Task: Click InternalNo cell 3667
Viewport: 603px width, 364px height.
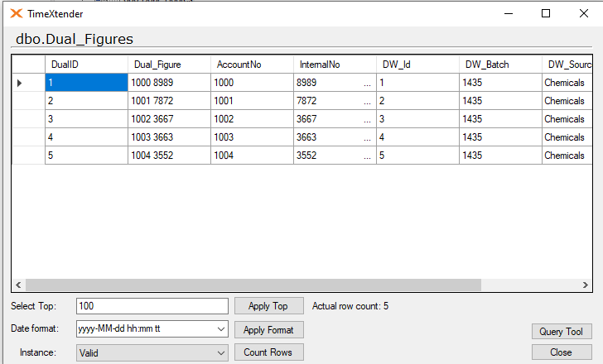Action: click(x=335, y=119)
